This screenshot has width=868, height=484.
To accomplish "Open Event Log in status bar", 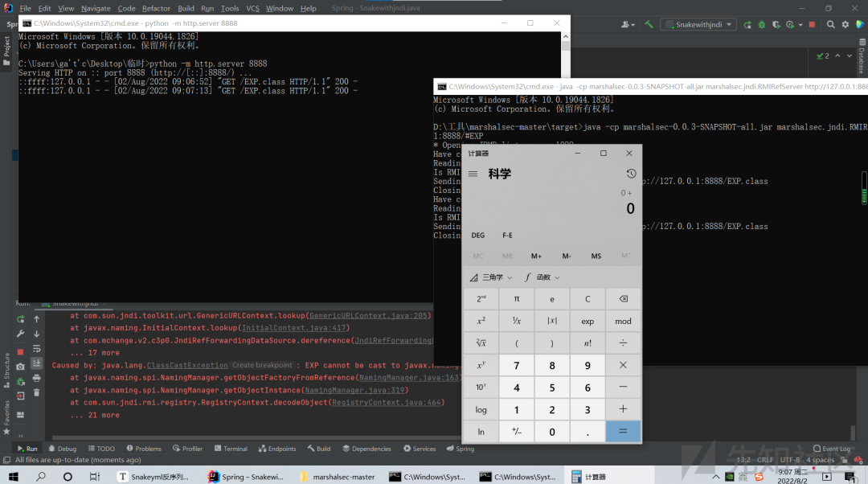I will coord(832,449).
